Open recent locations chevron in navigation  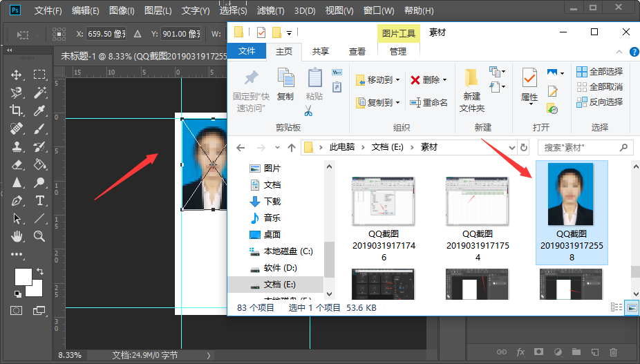click(x=277, y=147)
